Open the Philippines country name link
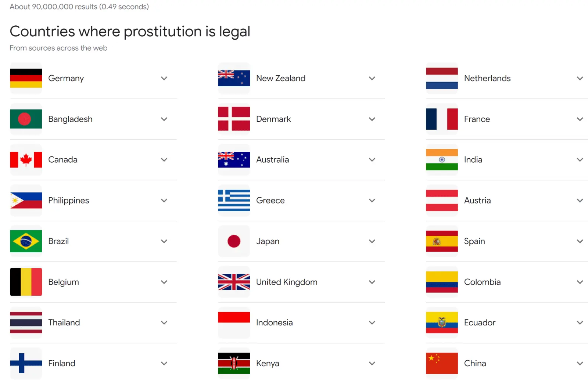This screenshot has height=386, width=588. 69,201
